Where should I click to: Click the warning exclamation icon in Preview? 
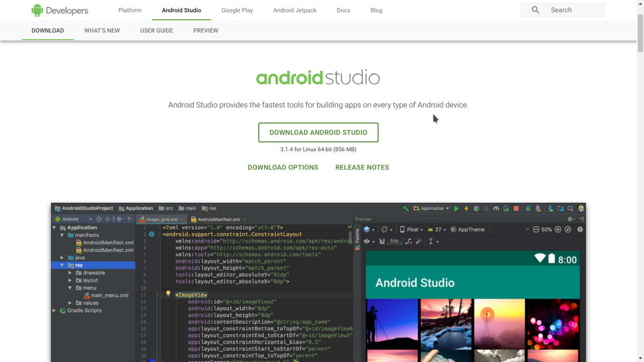(580, 230)
